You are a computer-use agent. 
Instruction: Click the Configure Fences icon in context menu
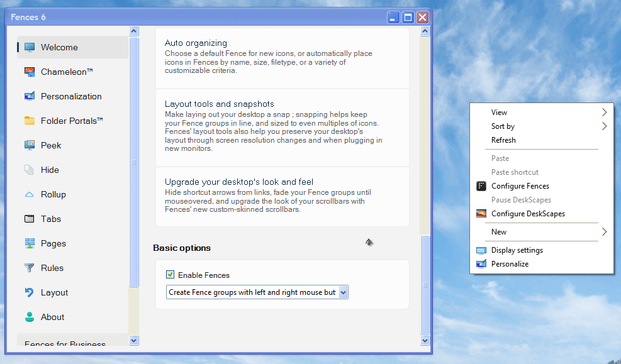pos(481,186)
